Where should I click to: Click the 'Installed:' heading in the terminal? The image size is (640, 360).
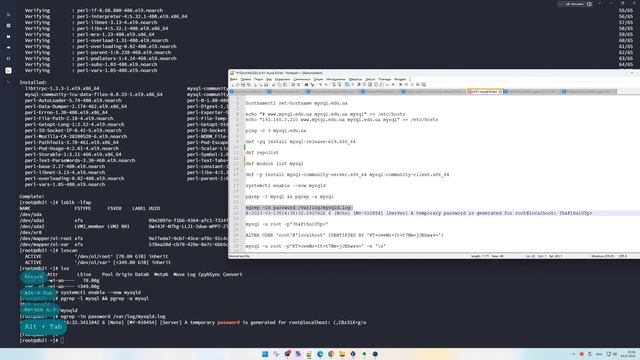33,82
